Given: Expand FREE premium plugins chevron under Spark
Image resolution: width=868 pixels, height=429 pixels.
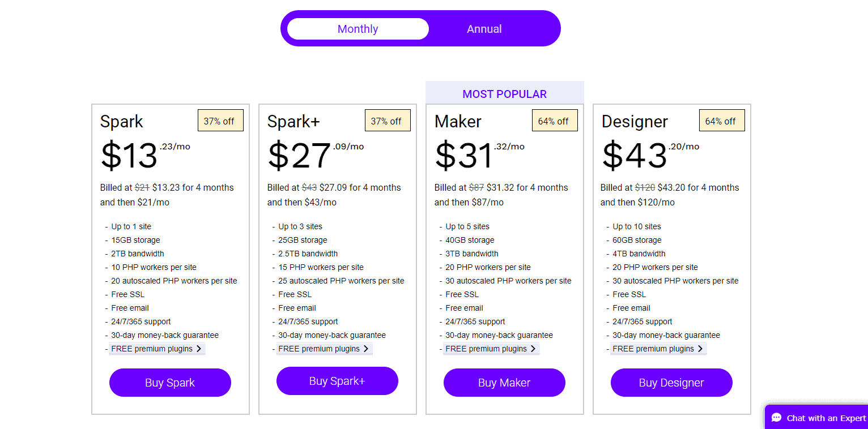Looking at the screenshot, I should click(198, 349).
